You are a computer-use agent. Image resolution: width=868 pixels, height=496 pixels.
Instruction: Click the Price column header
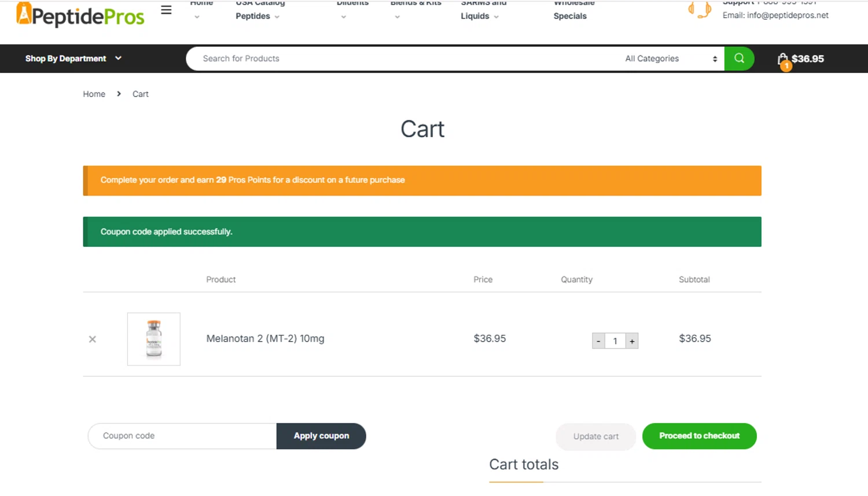tap(483, 280)
